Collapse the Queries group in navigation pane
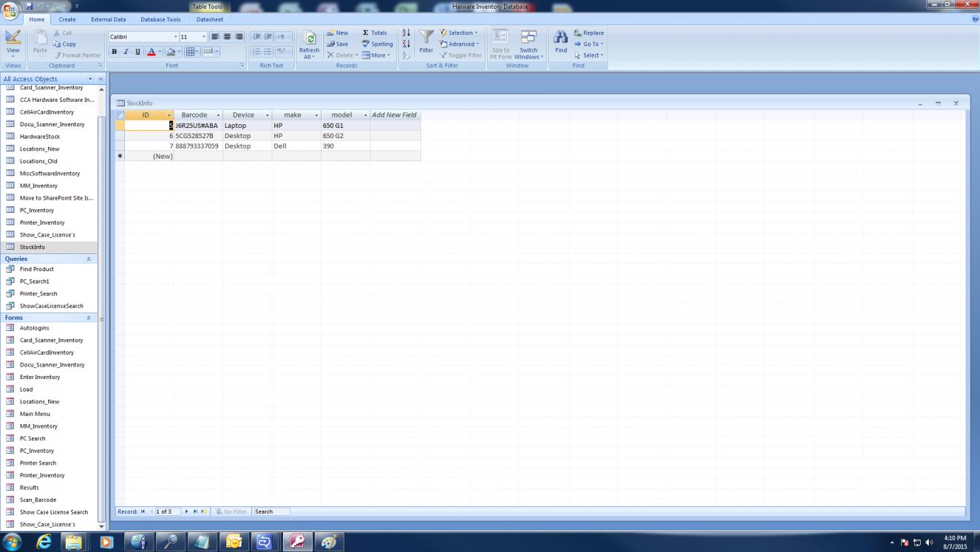Image resolution: width=980 pixels, height=552 pixels. (89, 259)
